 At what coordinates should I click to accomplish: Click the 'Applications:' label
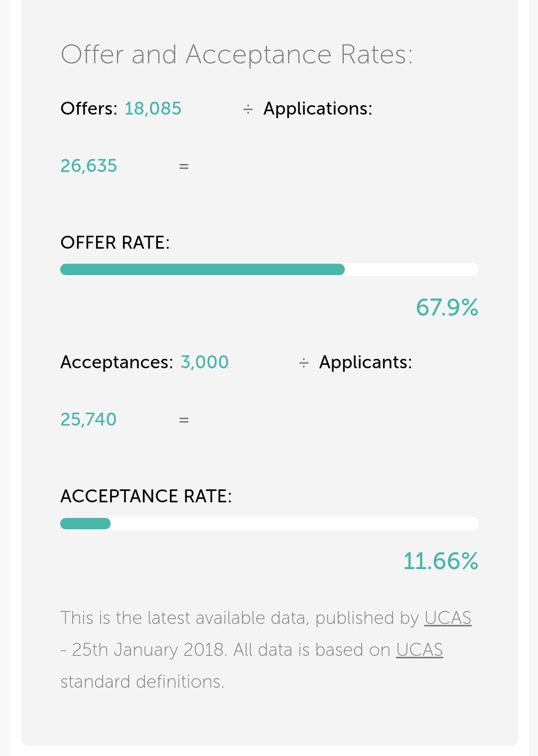click(318, 109)
